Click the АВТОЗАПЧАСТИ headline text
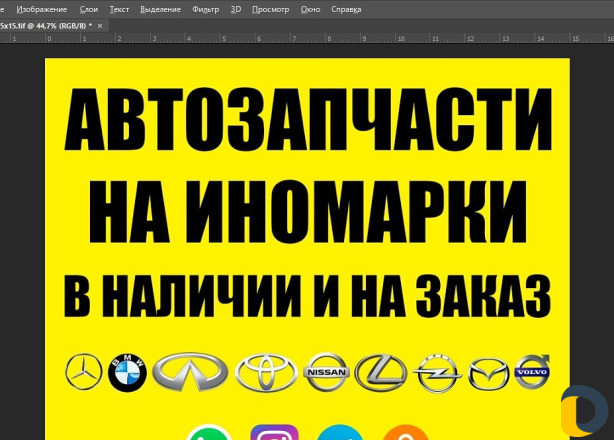Viewport: 614px width, 440px height. pyautogui.click(x=308, y=119)
